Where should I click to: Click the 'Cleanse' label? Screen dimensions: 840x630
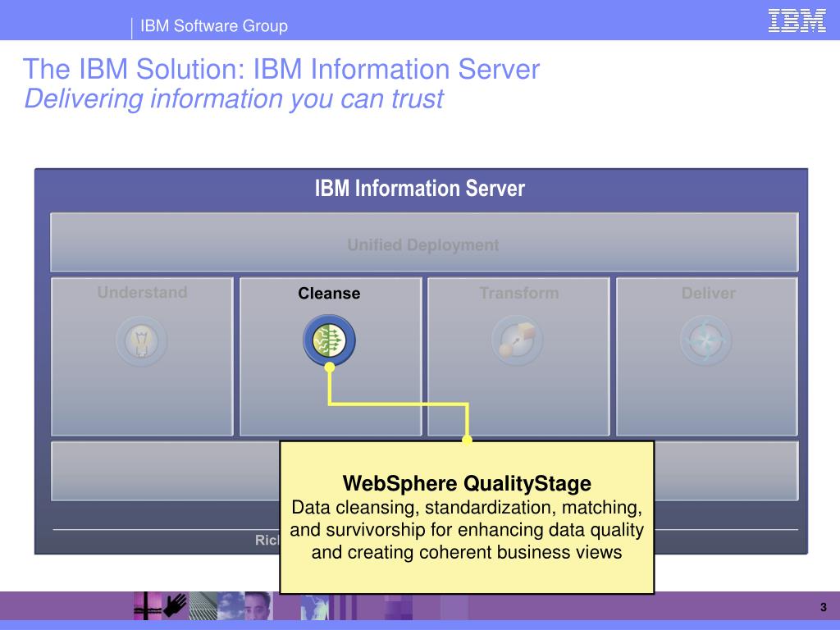click(x=329, y=294)
